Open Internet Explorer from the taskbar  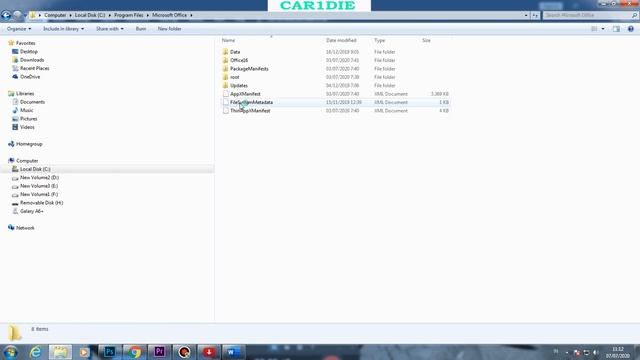click(x=36, y=352)
